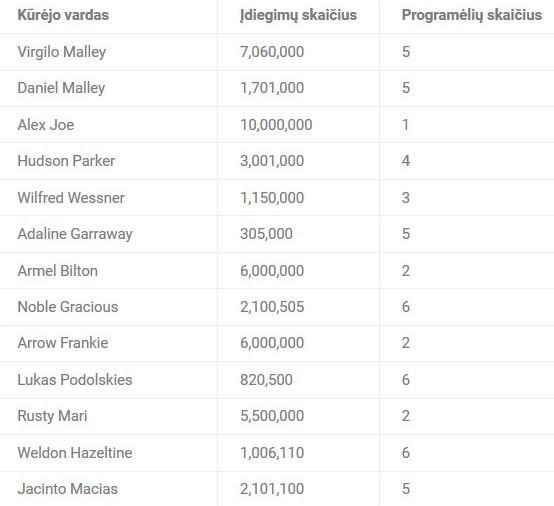Image resolution: width=554 pixels, height=506 pixels.
Task: Click the Hudson Parker name cell
Action: click(x=66, y=161)
